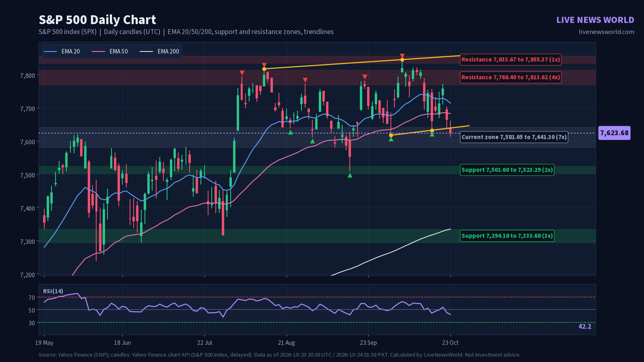Click the EMA 20 legend entry
The width and height of the screenshot is (644, 362).
pos(62,51)
